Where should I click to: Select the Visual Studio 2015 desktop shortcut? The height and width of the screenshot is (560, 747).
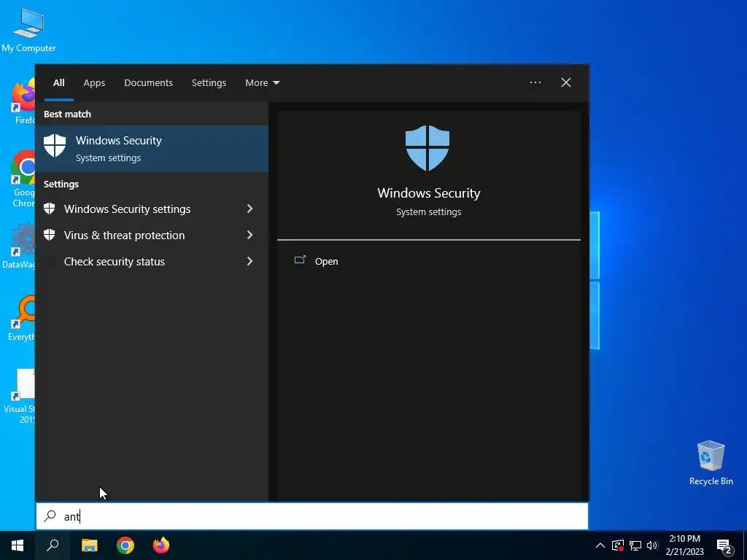20,396
